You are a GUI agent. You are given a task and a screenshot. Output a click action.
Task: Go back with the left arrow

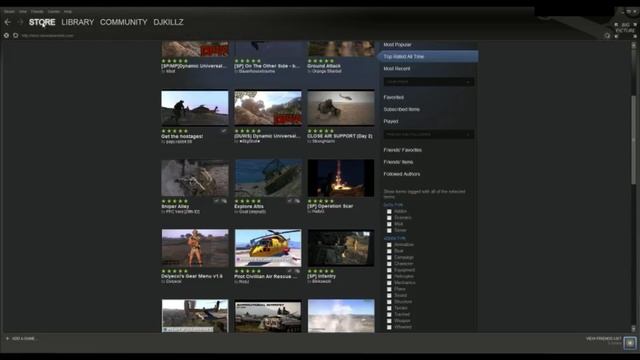pyautogui.click(x=8, y=22)
